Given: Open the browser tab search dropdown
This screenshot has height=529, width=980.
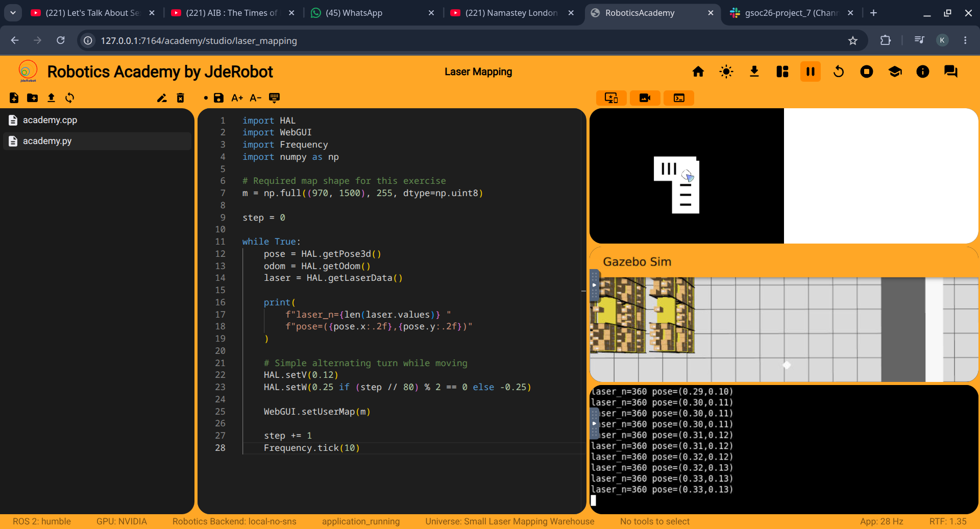Looking at the screenshot, I should tap(13, 13).
